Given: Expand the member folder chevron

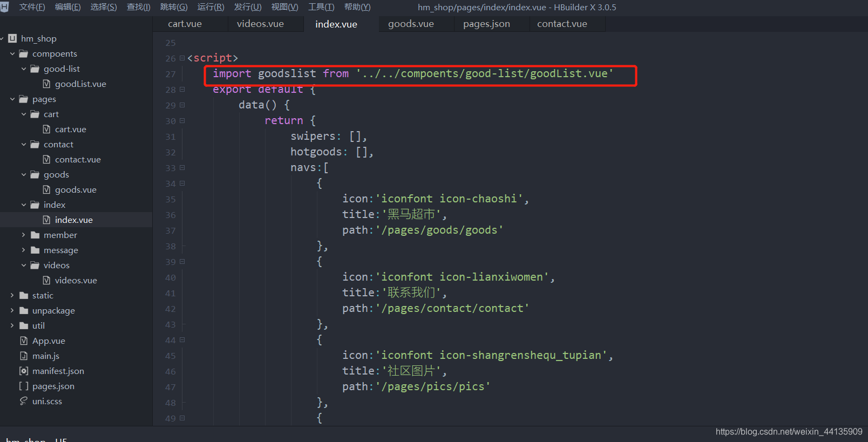Looking at the screenshot, I should coord(24,235).
